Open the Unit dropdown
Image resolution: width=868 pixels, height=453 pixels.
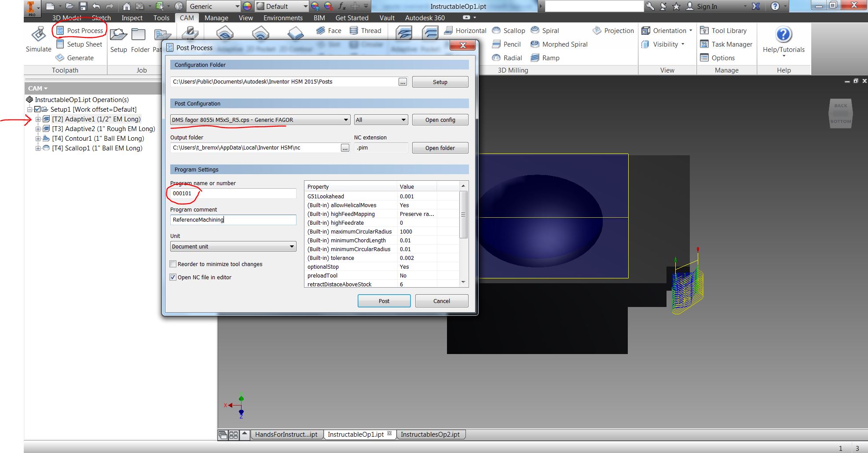coord(233,246)
